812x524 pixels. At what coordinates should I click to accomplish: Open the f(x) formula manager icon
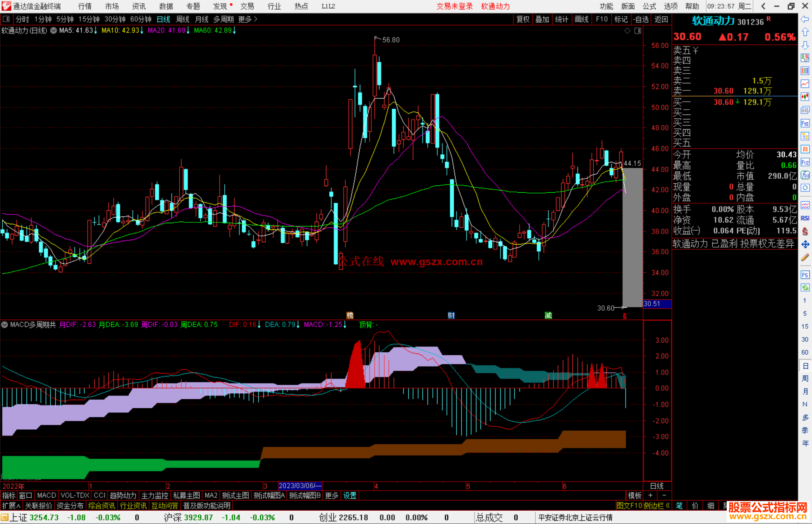click(x=804, y=175)
